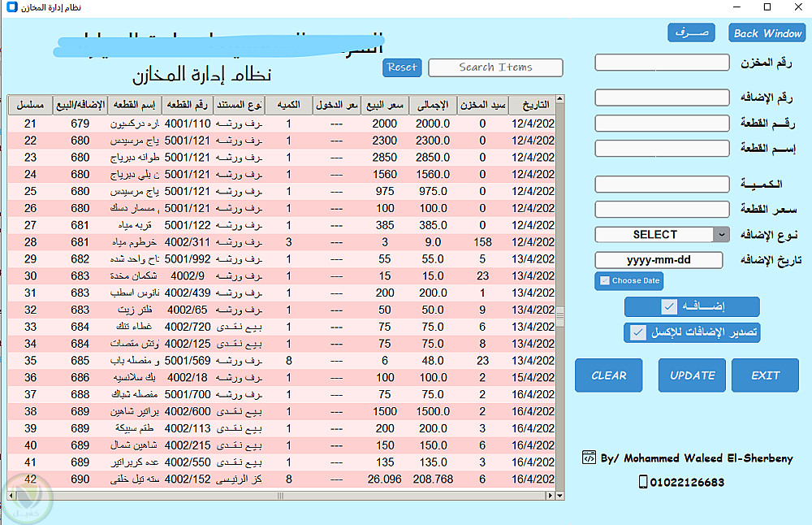The width and height of the screenshot is (812, 525).
Task: Select serial cell 21 in the table
Action: pos(30,124)
